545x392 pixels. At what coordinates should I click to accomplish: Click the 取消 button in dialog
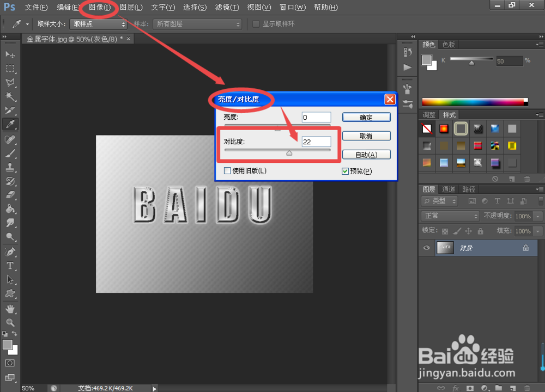click(x=366, y=136)
